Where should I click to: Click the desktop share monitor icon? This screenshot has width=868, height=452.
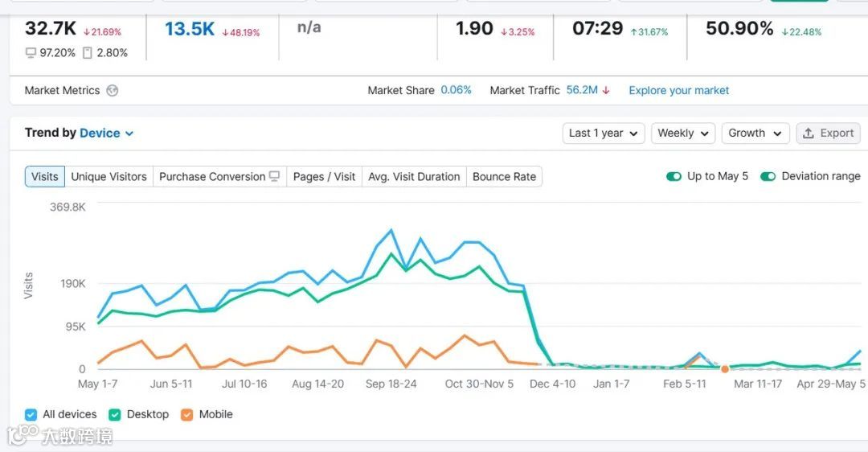tap(31, 53)
